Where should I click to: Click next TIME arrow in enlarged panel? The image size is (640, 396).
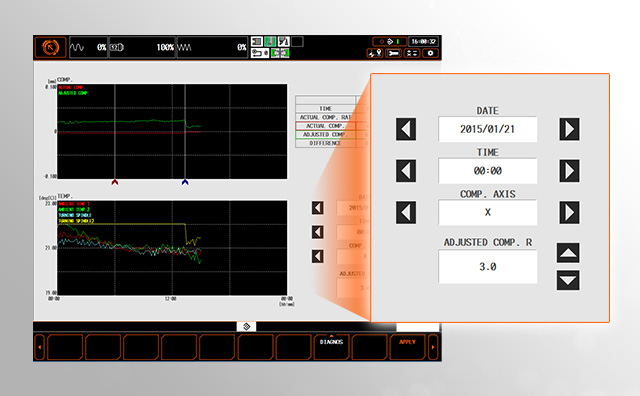(569, 171)
